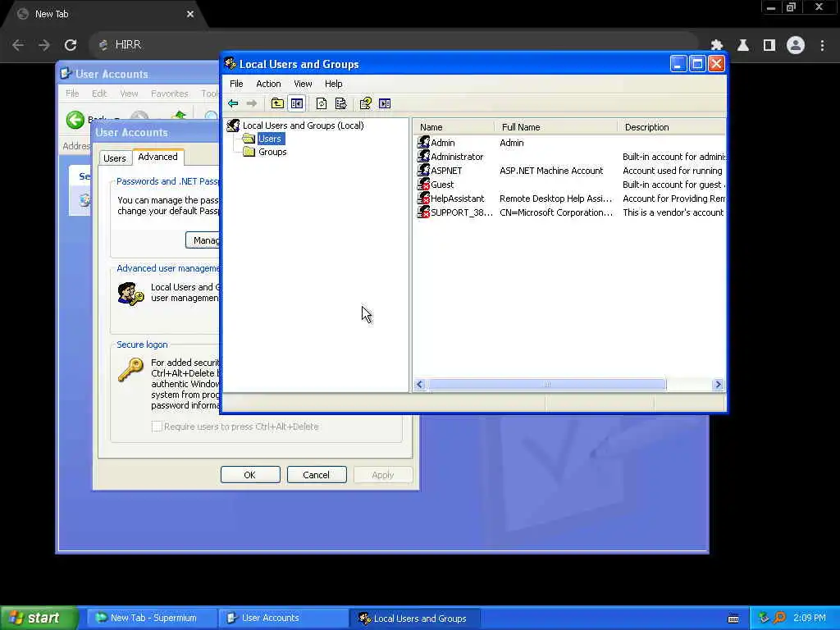Click Local Users and Groups taskbar button
The image size is (840, 630).
pos(415,619)
